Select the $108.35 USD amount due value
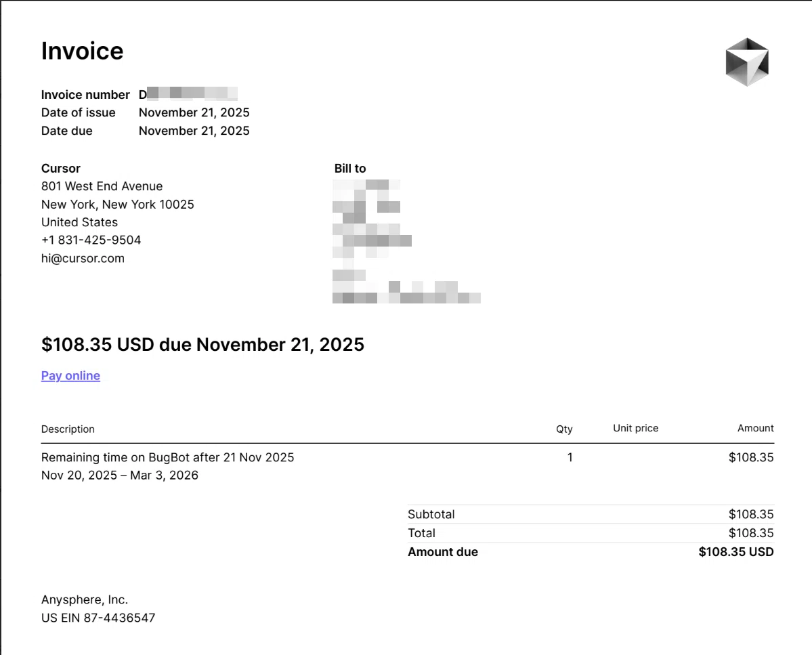812x655 pixels. click(x=736, y=552)
